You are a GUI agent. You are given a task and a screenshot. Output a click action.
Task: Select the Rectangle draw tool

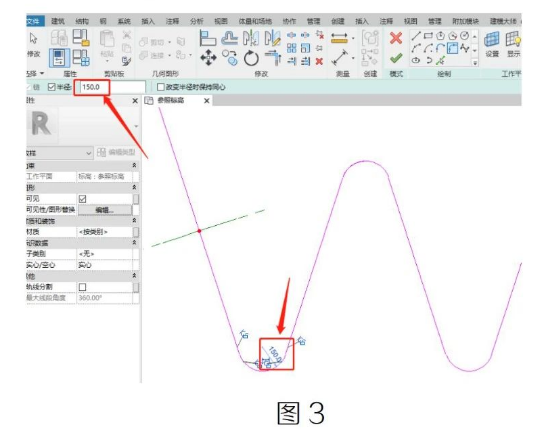click(428, 36)
